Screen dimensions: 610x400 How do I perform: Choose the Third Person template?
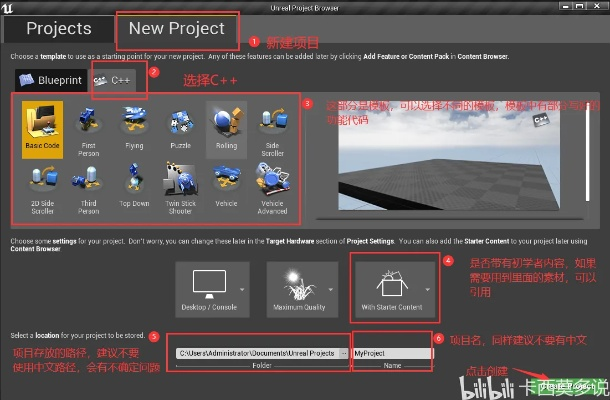pos(87,186)
